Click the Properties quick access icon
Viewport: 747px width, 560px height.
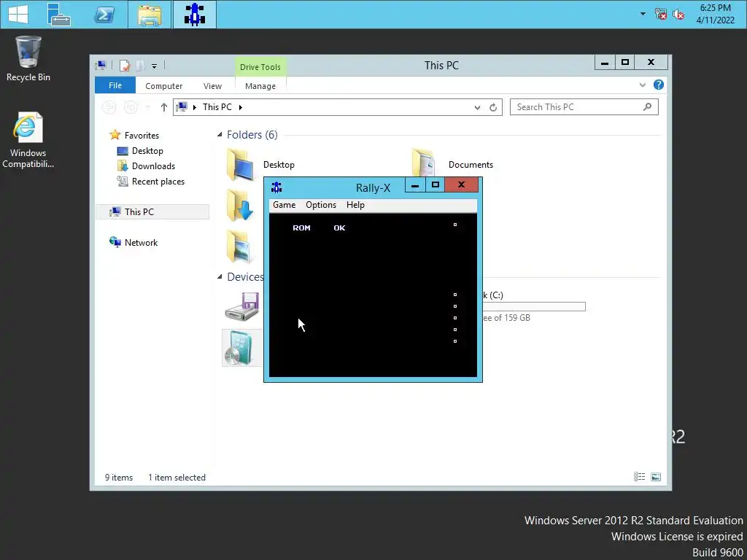click(125, 66)
